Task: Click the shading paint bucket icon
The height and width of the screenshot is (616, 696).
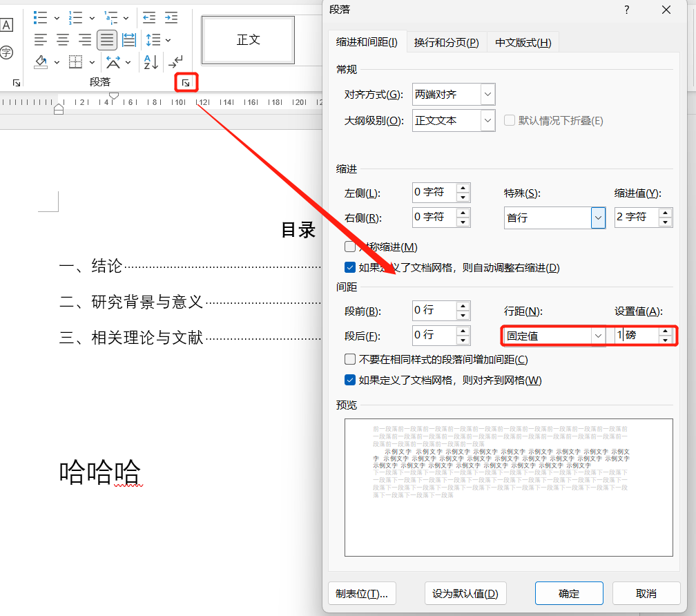Action: coord(41,62)
